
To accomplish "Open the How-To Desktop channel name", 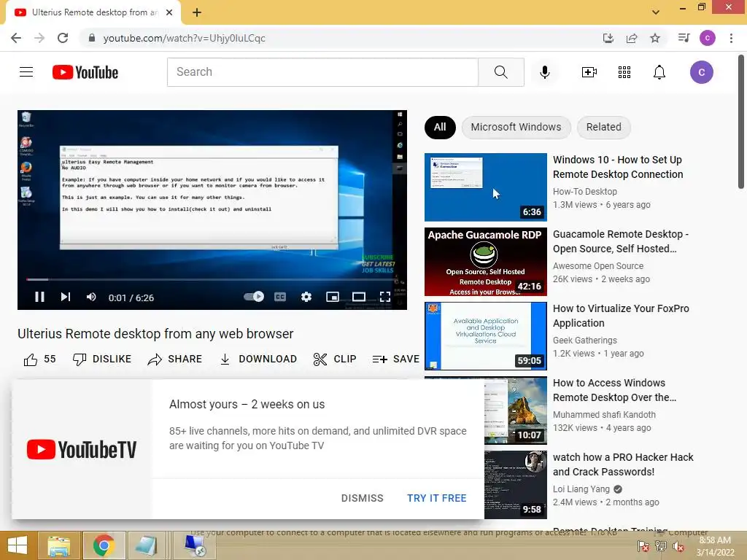I will tap(584, 192).
